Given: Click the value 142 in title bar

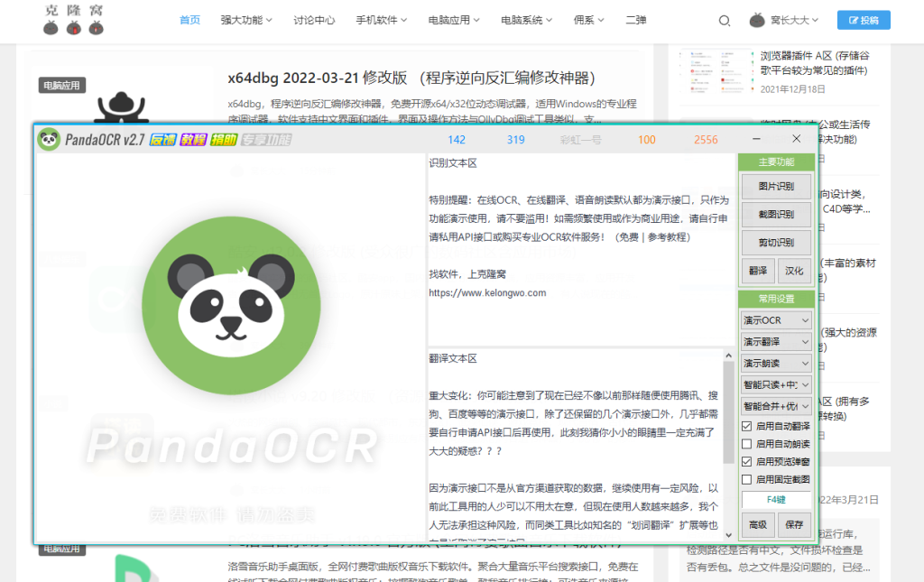Looking at the screenshot, I should 457,140.
